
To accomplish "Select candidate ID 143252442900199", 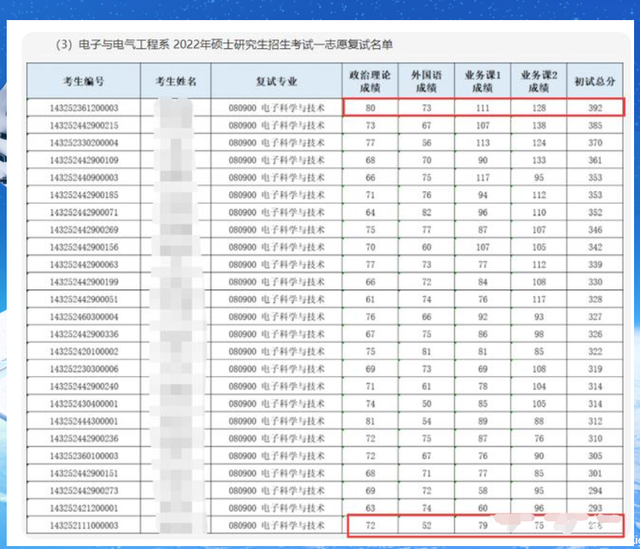I will pyautogui.click(x=84, y=282).
